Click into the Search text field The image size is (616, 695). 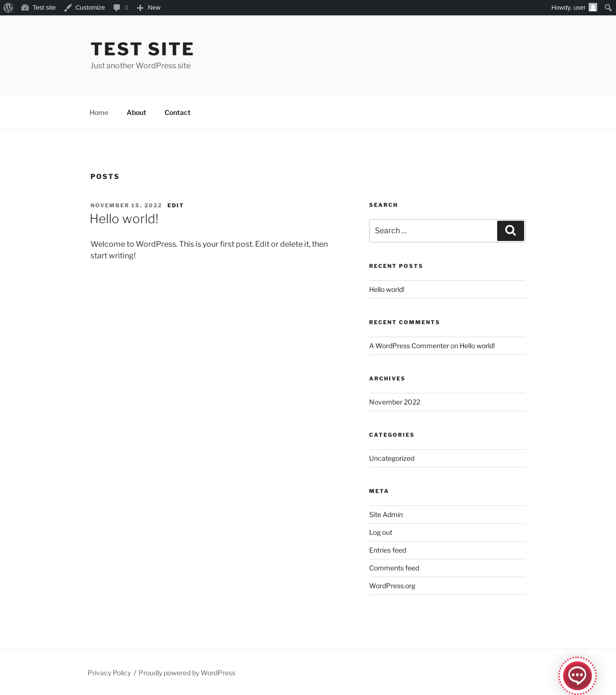(433, 231)
